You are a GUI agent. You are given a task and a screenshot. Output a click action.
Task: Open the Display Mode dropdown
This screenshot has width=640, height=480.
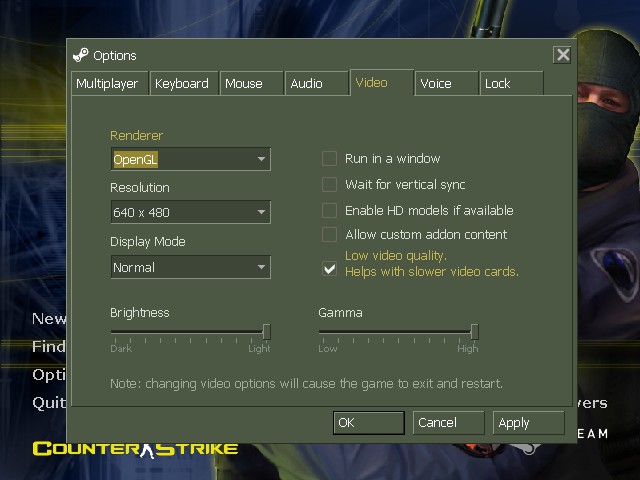[190, 267]
